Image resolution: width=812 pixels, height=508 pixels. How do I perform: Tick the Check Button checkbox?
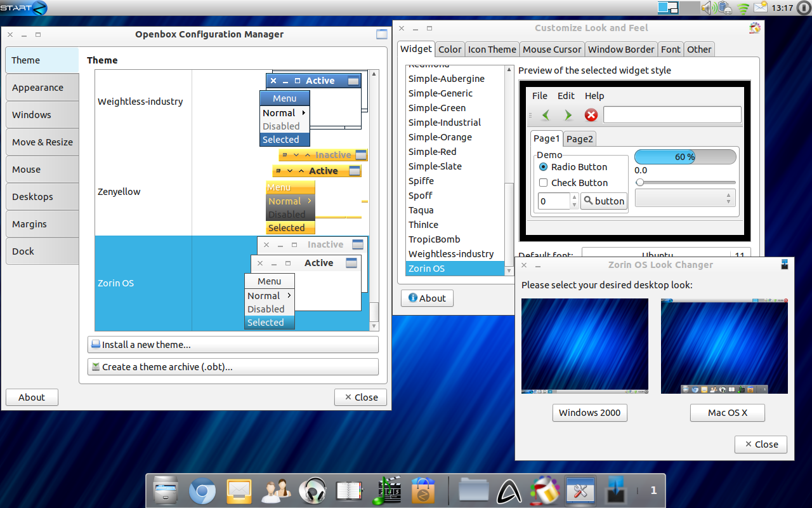[x=543, y=183]
